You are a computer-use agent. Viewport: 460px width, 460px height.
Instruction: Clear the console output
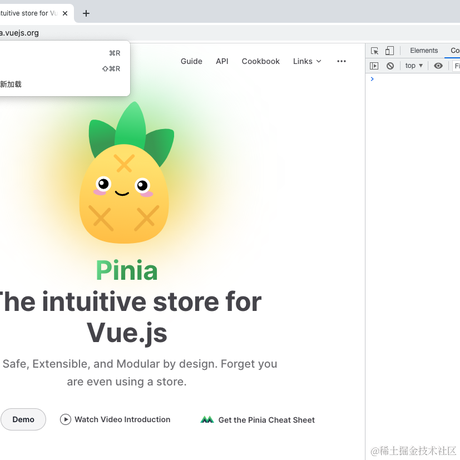(390, 66)
